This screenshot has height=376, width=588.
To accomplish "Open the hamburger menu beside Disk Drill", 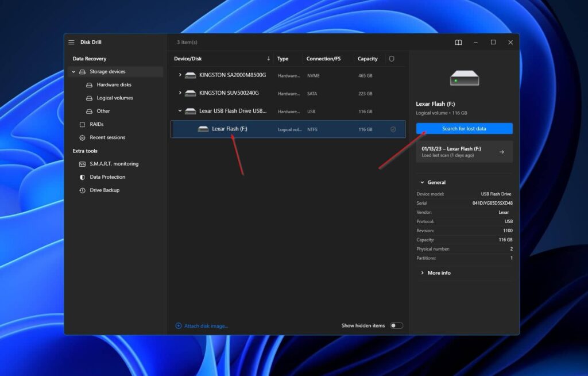I will pyautogui.click(x=71, y=43).
